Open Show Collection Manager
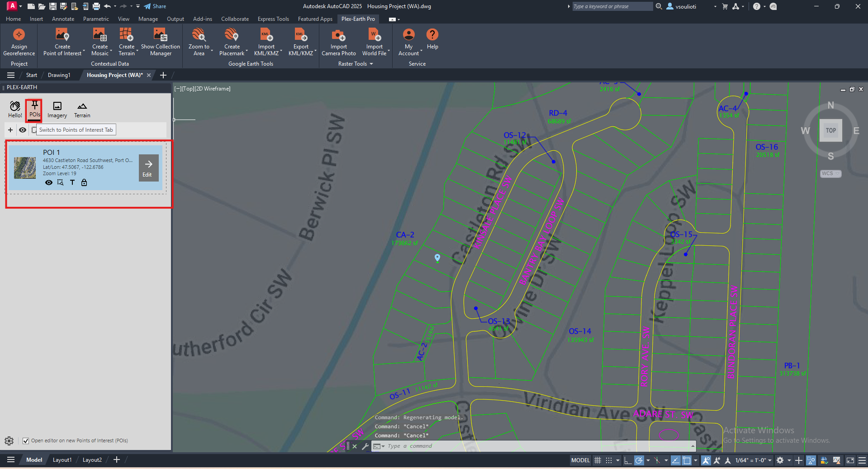 (161, 42)
